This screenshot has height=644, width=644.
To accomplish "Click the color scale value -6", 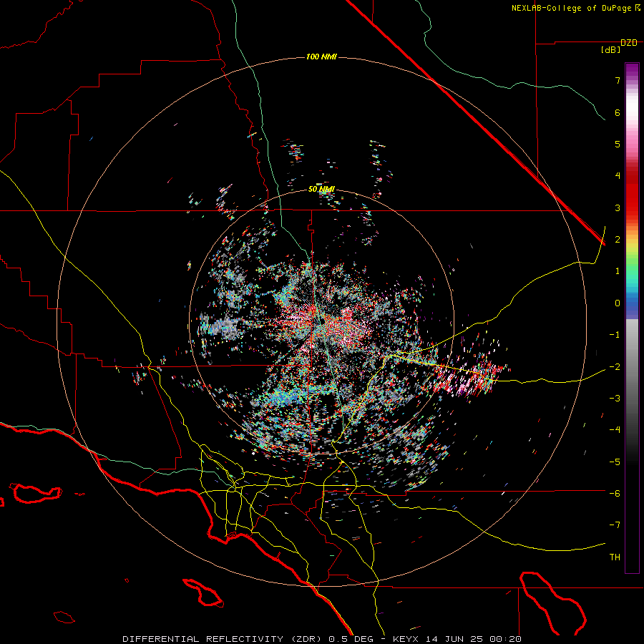I will (x=615, y=493).
